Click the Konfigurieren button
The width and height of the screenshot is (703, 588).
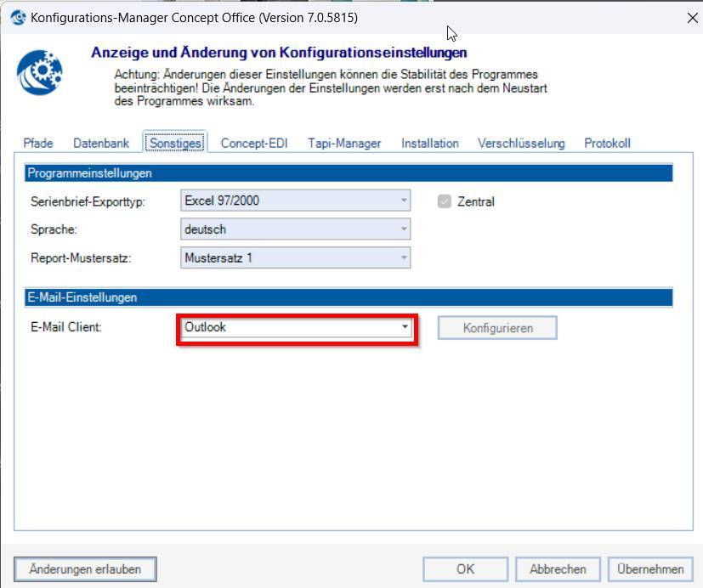pyautogui.click(x=497, y=328)
